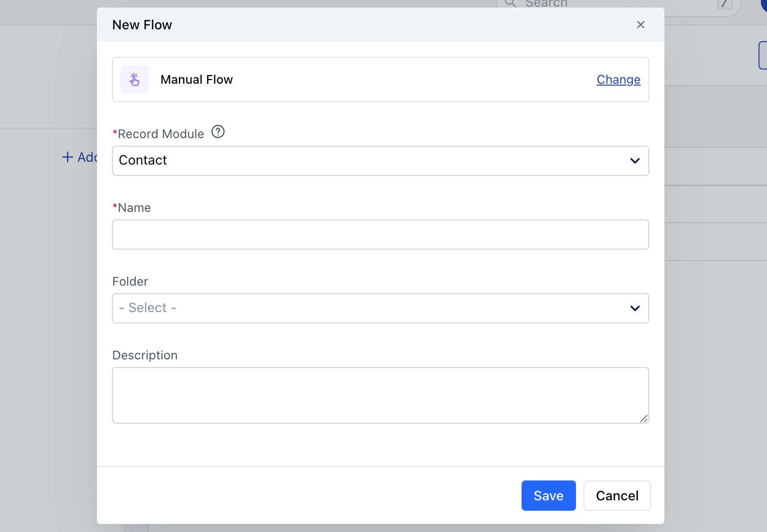Close the New Flow dialog
Image resolution: width=767 pixels, height=532 pixels.
[641, 25]
